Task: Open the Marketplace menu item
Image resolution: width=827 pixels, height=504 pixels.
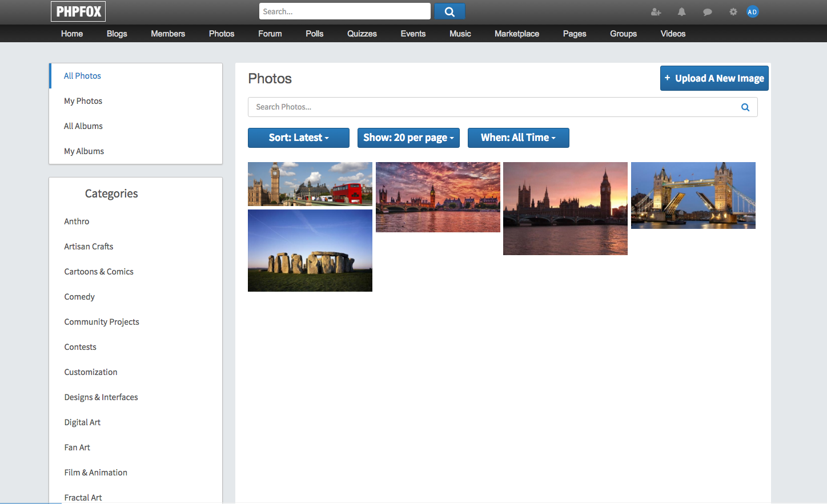Action: (x=517, y=34)
